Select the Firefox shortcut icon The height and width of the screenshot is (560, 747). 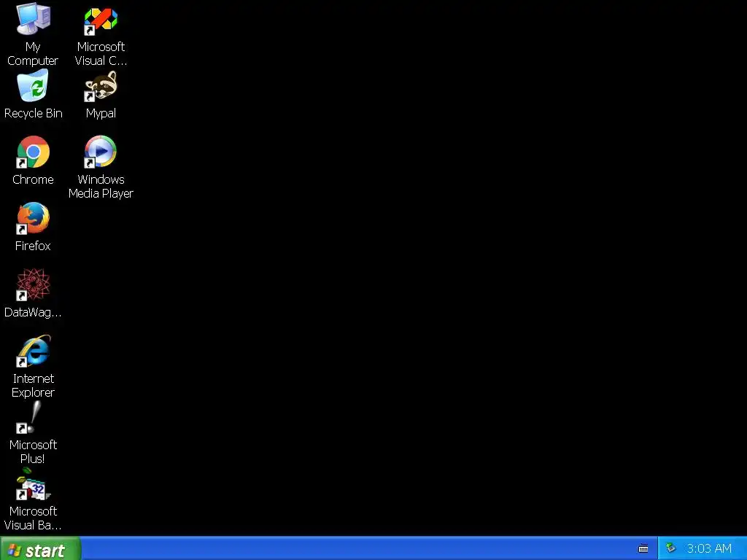(x=33, y=218)
